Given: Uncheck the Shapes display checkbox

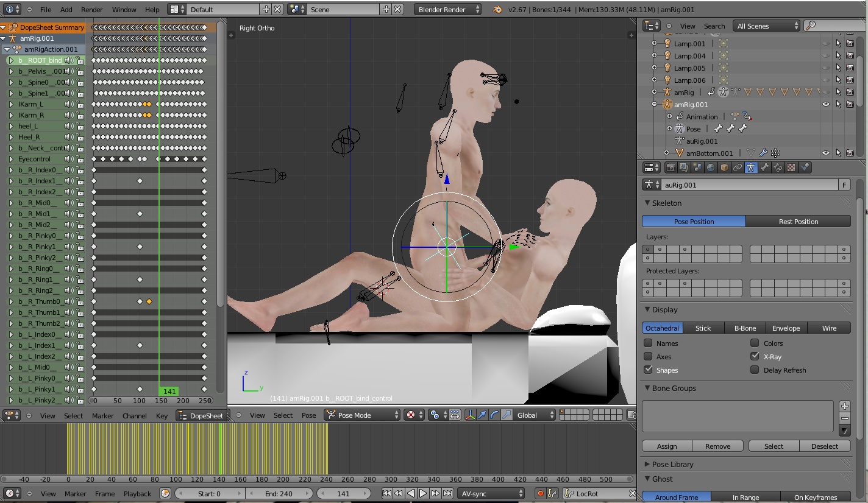Looking at the screenshot, I should click(648, 370).
